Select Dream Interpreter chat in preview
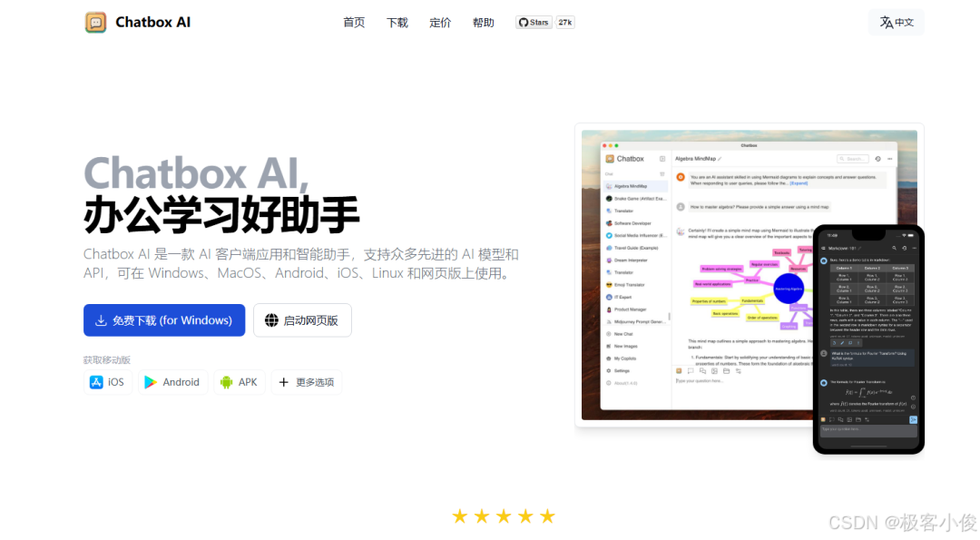 pos(635,260)
